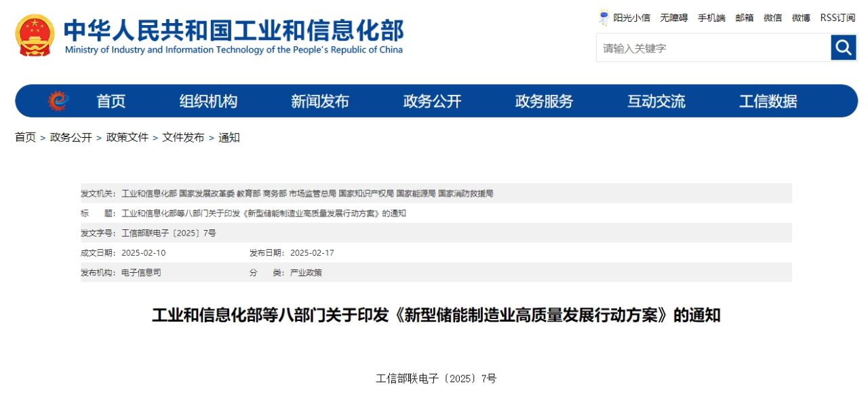
Task: Click the bold article heading about 新型储能制造业
Action: pyautogui.click(x=436, y=316)
